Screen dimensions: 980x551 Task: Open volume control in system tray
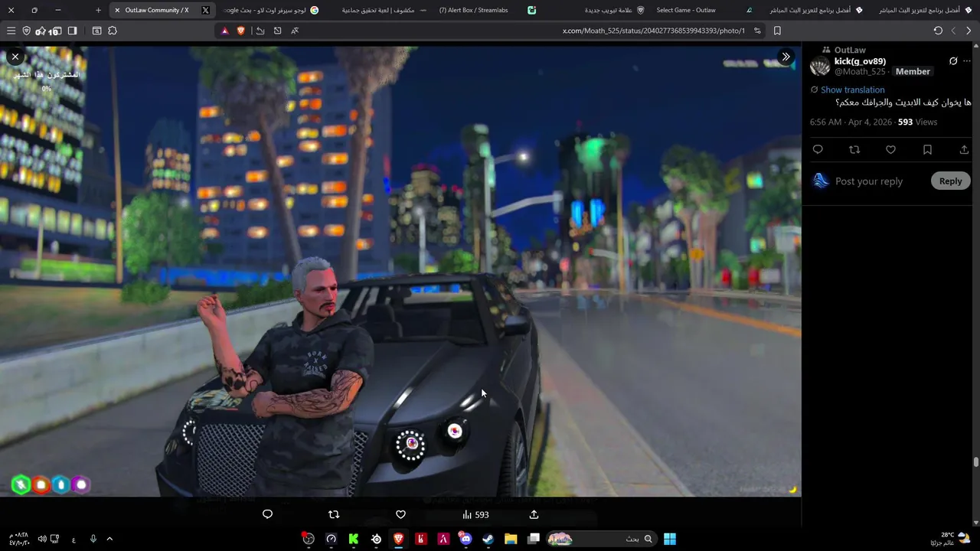[43, 539]
